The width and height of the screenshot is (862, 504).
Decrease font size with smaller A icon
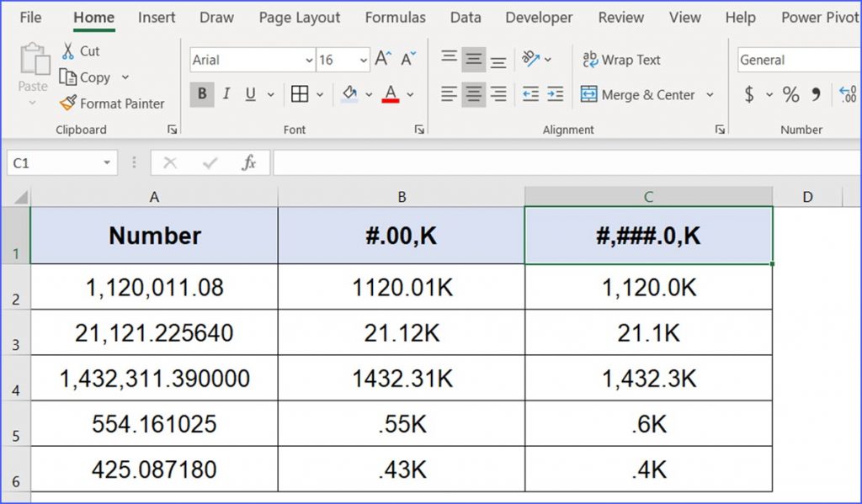408,60
